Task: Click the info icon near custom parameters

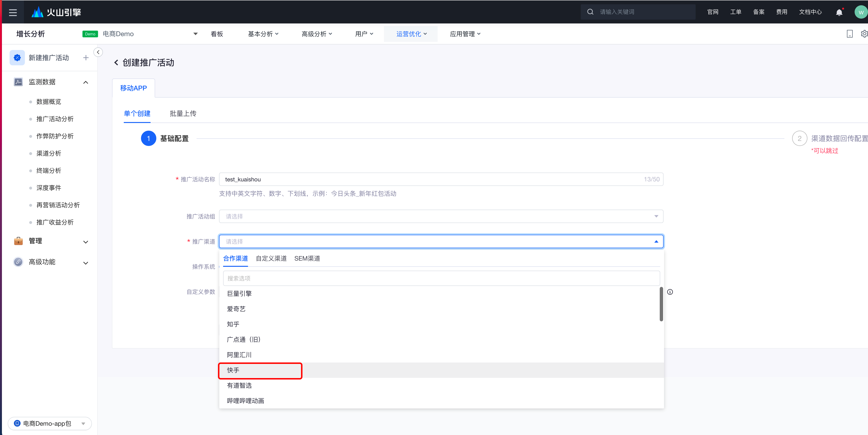Action: [670, 292]
